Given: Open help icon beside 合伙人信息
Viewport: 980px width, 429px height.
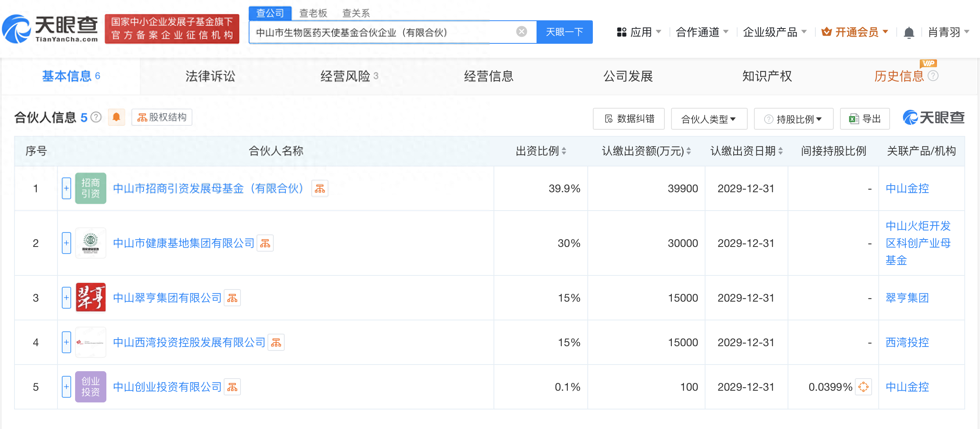Looking at the screenshot, I should (96, 117).
